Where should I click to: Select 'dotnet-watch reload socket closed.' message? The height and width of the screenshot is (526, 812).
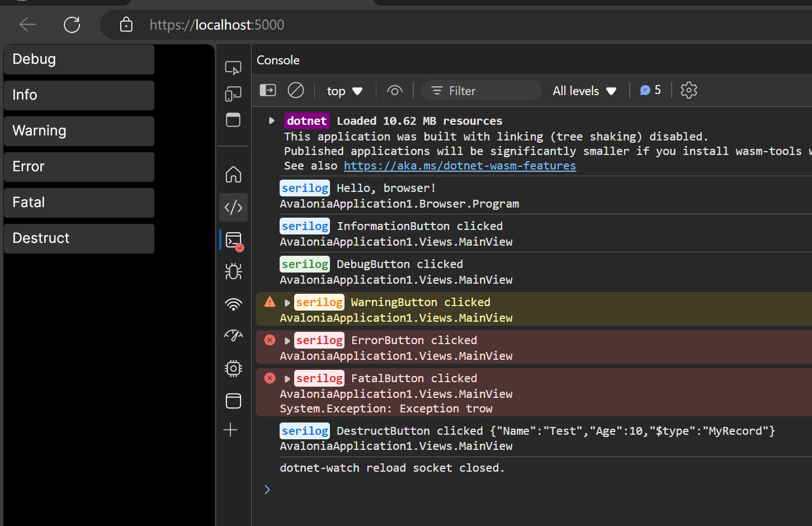coord(392,468)
